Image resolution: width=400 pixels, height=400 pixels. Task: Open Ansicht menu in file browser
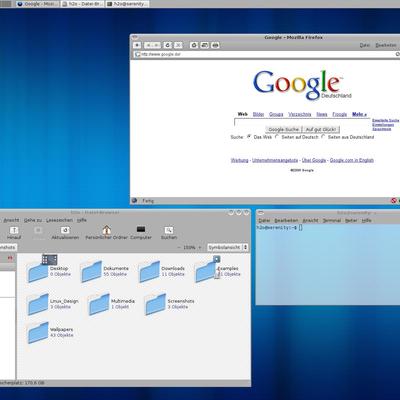(x=11, y=220)
